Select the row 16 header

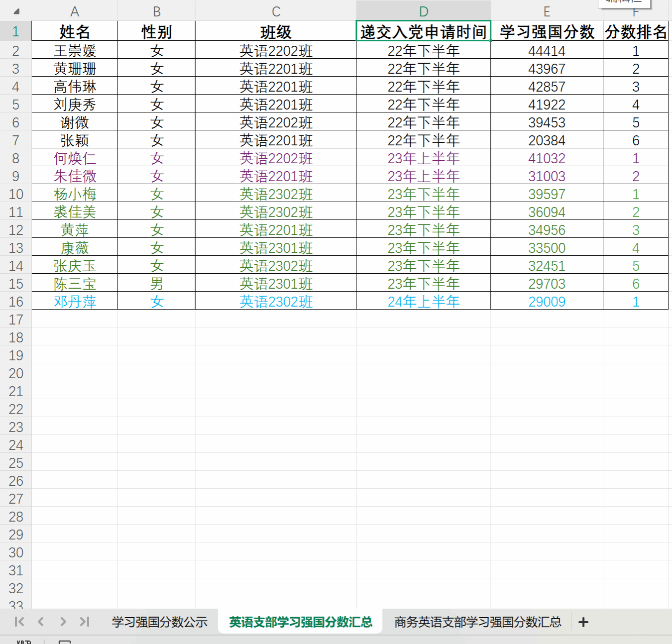(x=16, y=302)
